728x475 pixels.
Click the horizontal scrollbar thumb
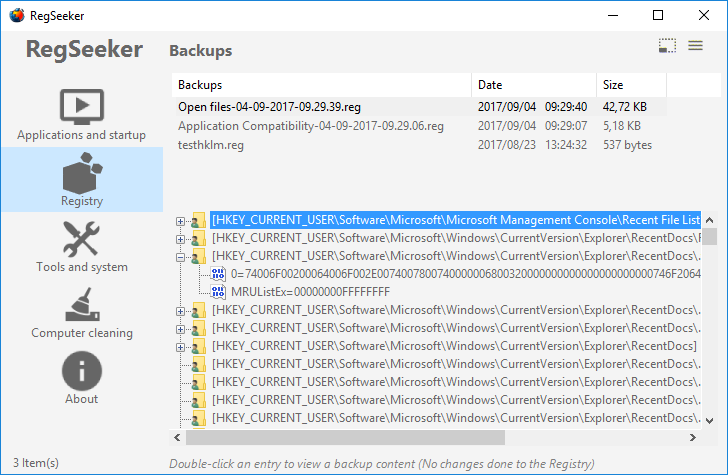pyautogui.click(x=345, y=437)
